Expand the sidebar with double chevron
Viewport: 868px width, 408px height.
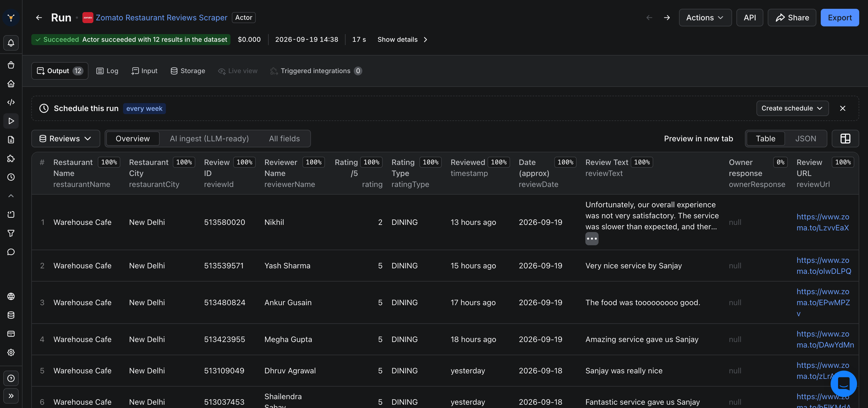(x=11, y=396)
